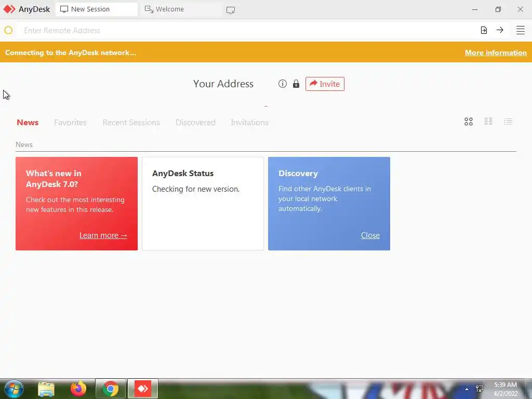
Task: Switch to the New Session tab
Action: pos(96,9)
